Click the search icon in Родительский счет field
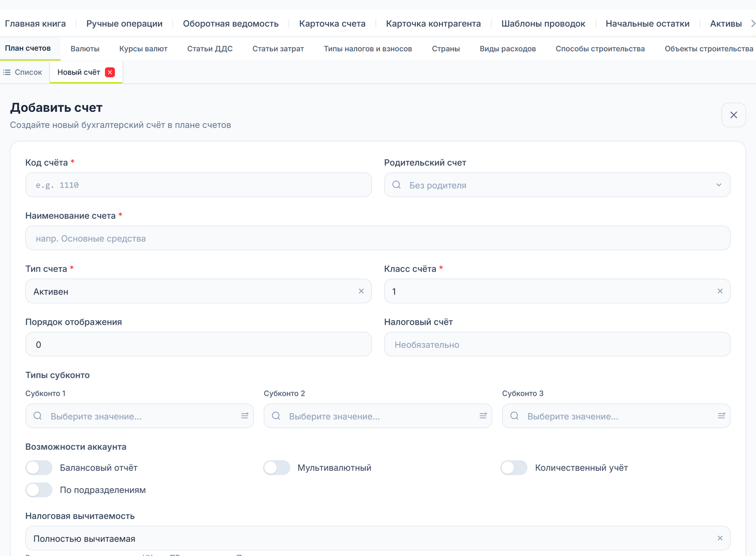Image resolution: width=756 pixels, height=556 pixels. [397, 185]
